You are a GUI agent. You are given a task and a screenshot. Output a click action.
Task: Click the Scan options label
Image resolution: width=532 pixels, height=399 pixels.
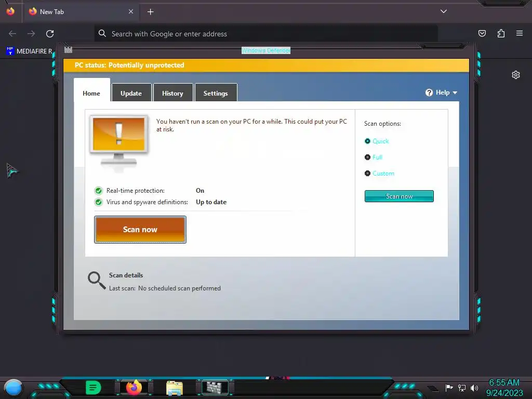(382, 124)
